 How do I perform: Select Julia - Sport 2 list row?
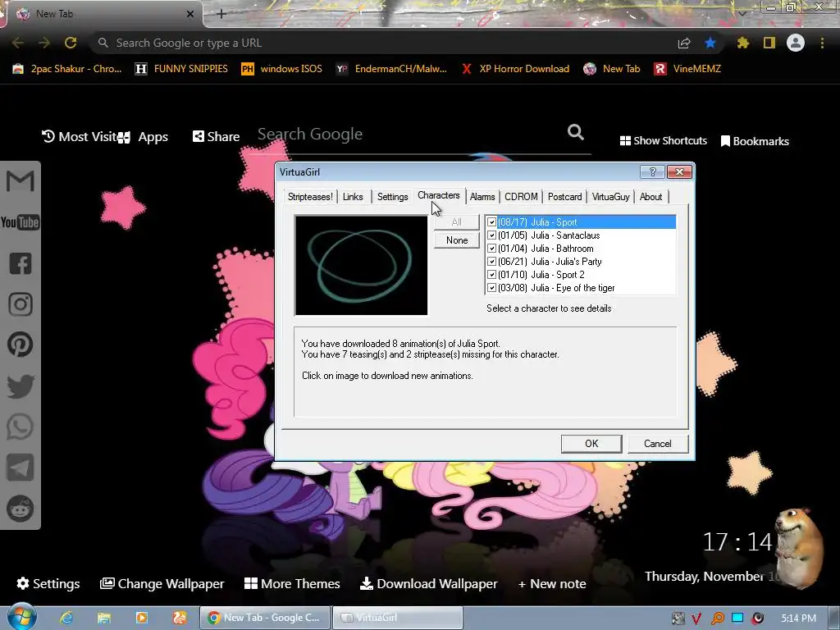tap(581, 275)
